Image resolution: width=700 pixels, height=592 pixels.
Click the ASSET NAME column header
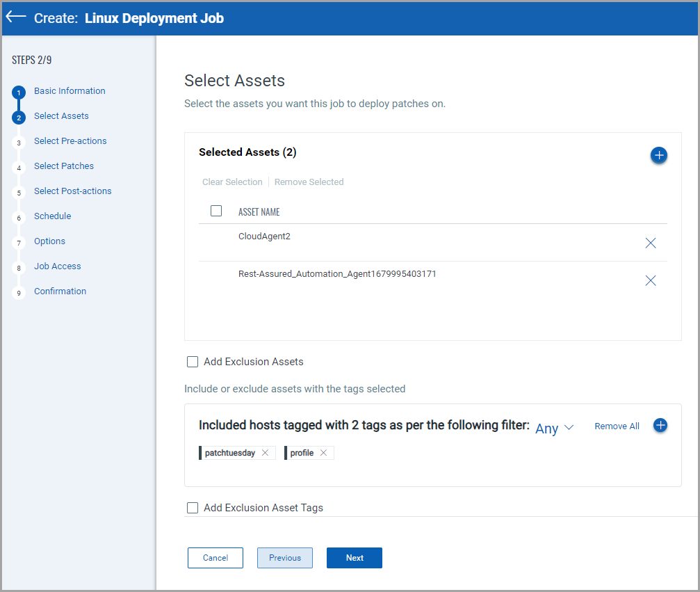point(259,211)
